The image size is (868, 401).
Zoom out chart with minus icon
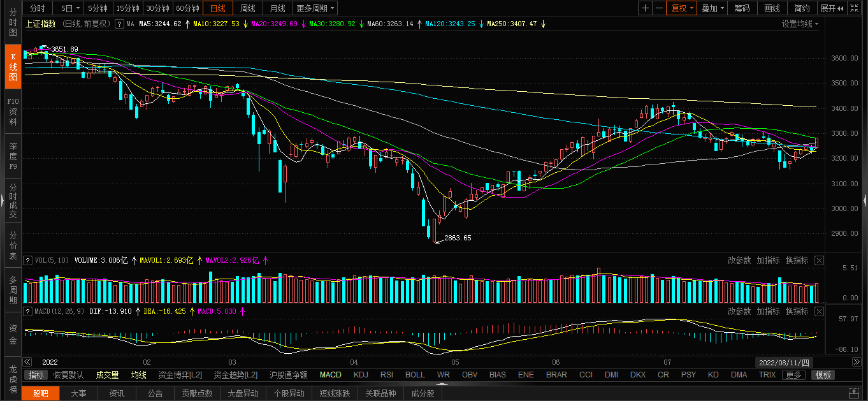tap(660, 8)
